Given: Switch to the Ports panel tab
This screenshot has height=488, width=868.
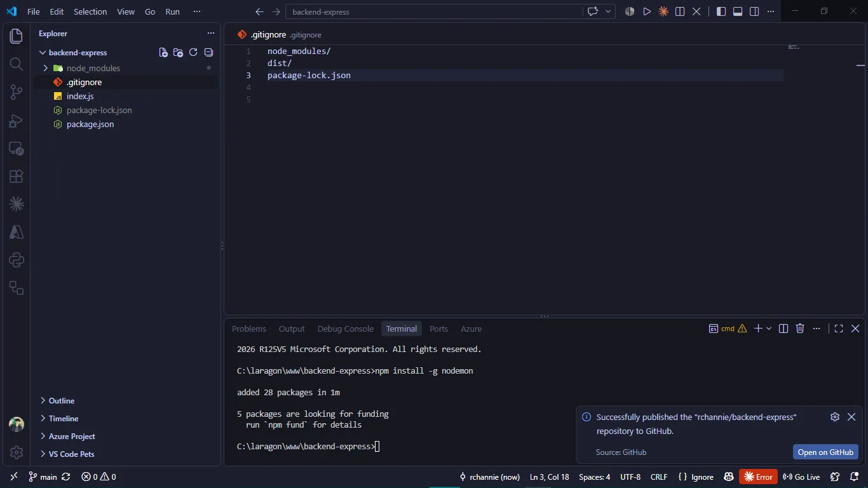Looking at the screenshot, I should [x=438, y=329].
